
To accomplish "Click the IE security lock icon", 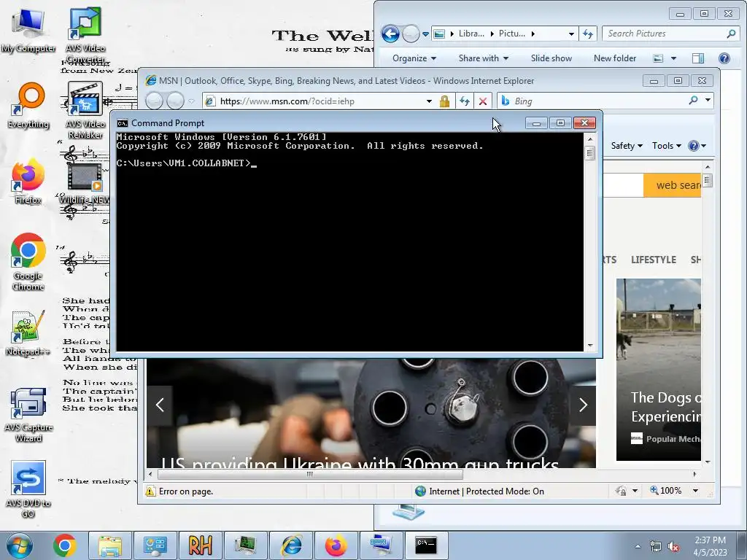I will (x=444, y=101).
